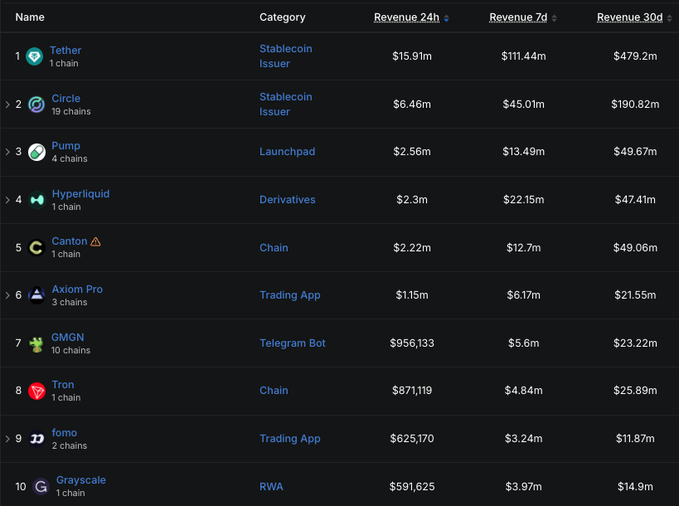Select Circle's $190.82m 30d revenue
The width and height of the screenshot is (679, 506).
[635, 104]
